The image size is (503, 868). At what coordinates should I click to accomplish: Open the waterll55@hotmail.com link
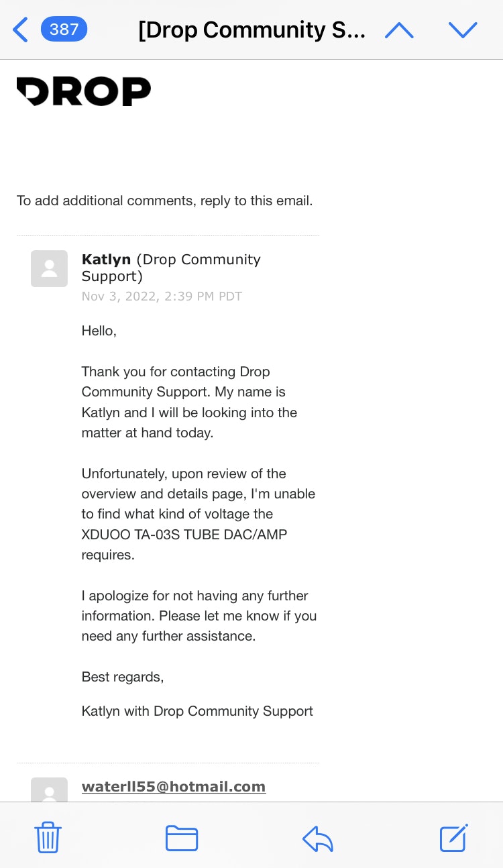click(174, 786)
